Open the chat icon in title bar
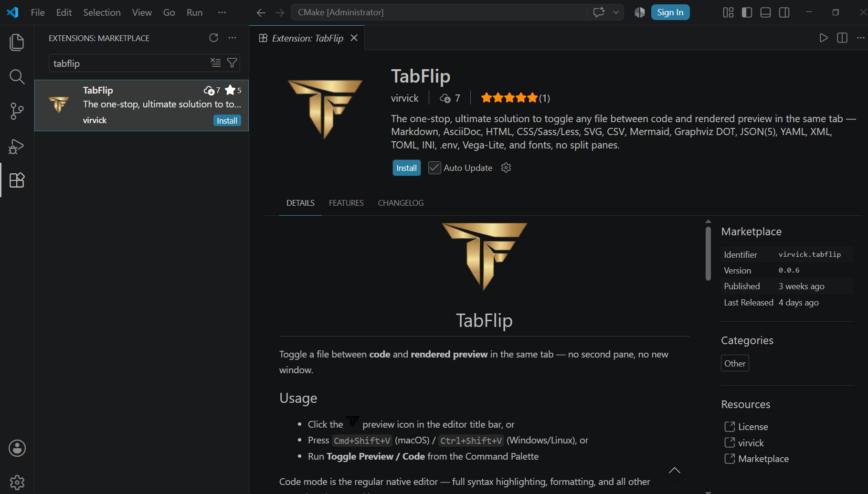The width and height of the screenshot is (868, 494). coord(599,12)
